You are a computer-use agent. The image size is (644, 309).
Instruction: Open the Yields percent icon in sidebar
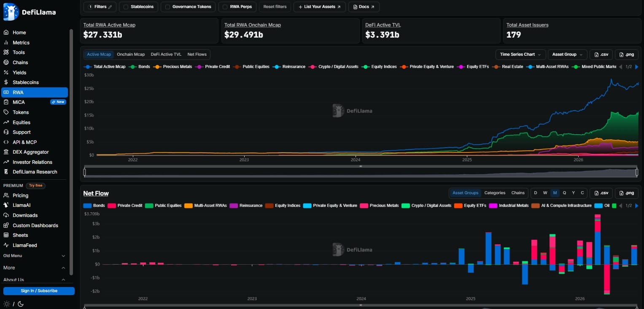[6, 72]
